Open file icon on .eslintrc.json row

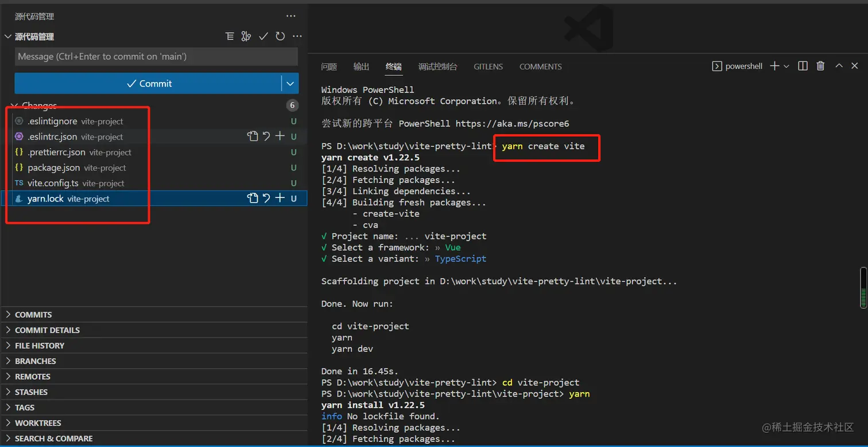pos(253,137)
